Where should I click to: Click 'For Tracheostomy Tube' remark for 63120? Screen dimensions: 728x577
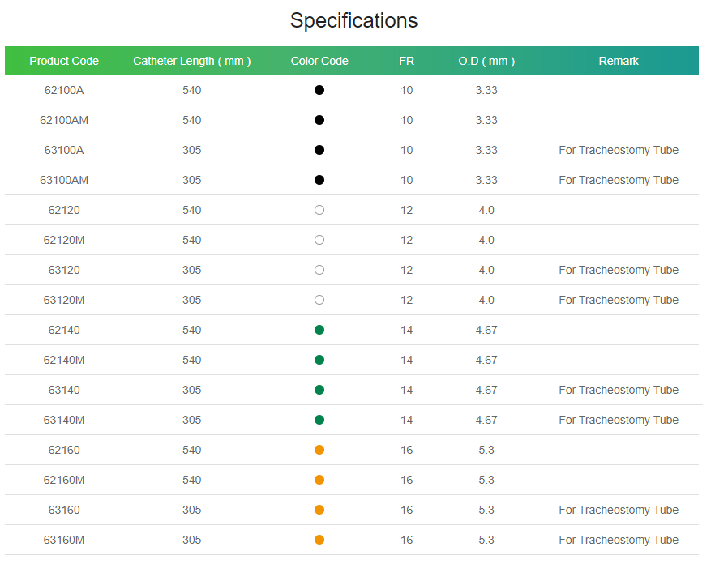click(x=619, y=270)
